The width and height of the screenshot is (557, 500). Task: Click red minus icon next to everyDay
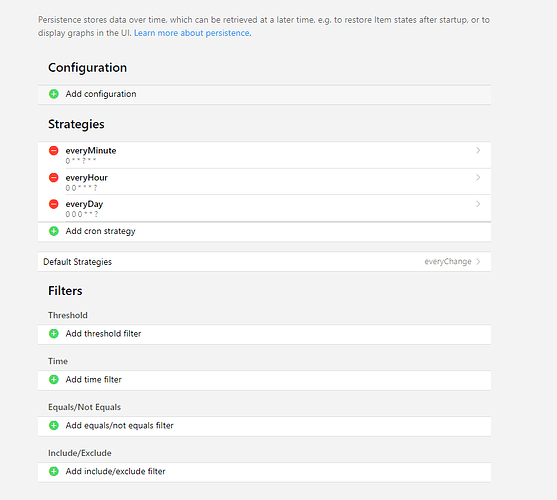[54, 204]
